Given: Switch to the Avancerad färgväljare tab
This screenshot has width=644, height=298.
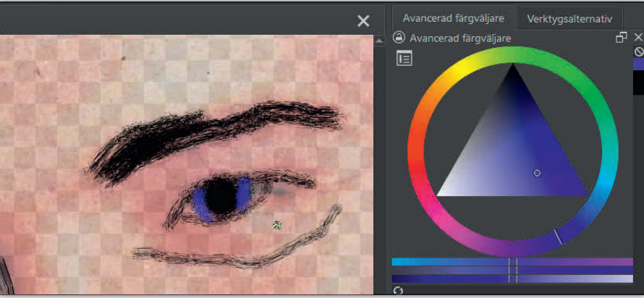Looking at the screenshot, I should [454, 19].
